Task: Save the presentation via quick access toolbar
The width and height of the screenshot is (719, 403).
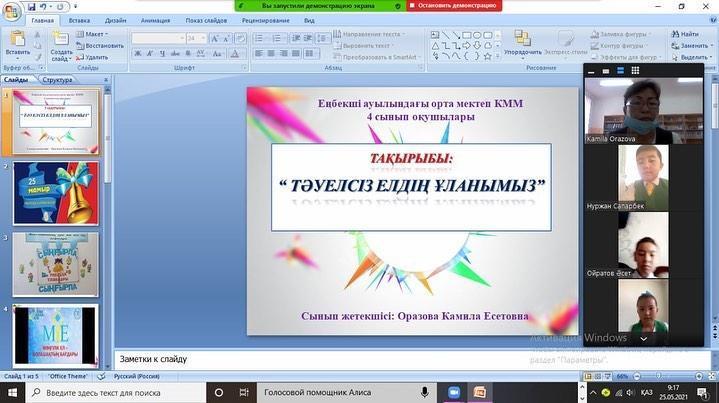Action: tap(33, 5)
